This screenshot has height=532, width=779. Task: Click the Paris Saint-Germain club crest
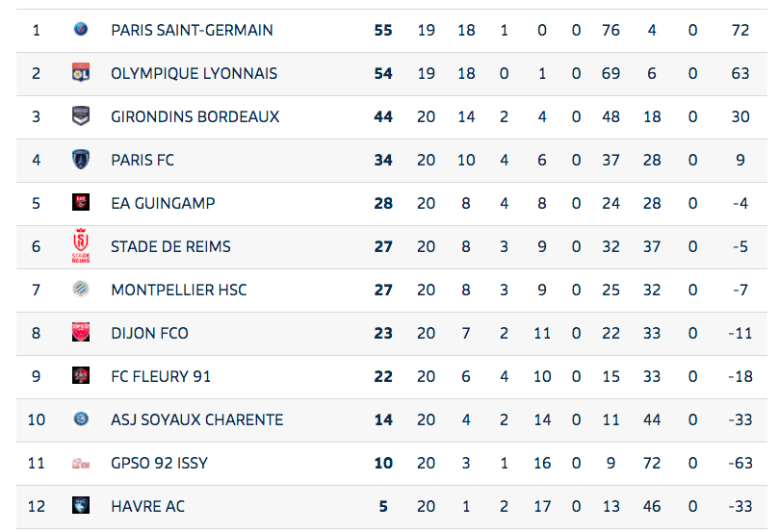81,30
